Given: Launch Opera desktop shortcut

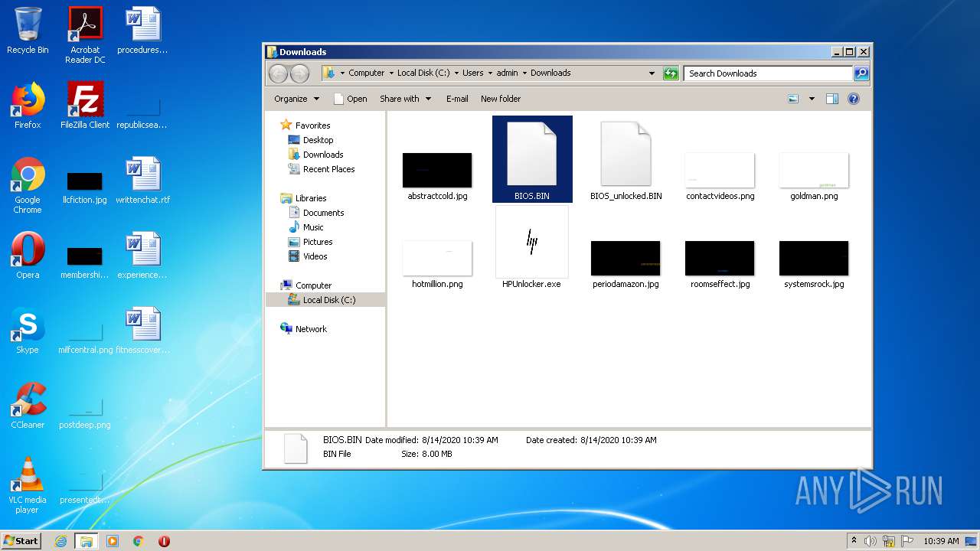Looking at the screenshot, I should click(28, 256).
